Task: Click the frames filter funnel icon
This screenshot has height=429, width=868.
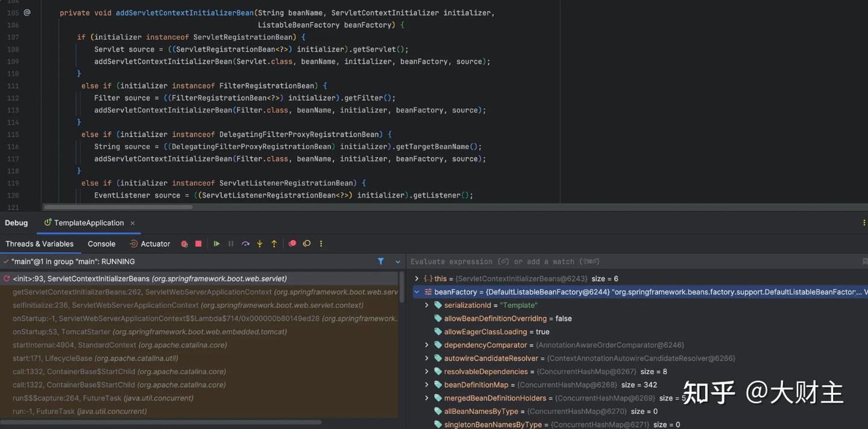Action: click(381, 261)
